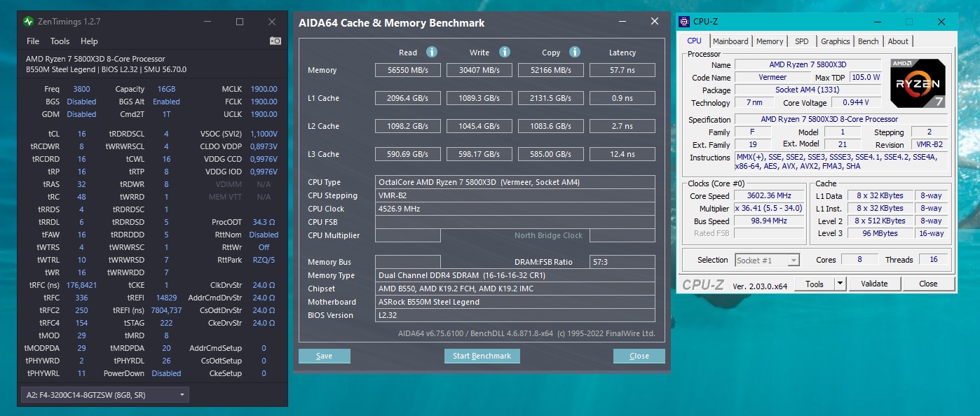Click the Cmd2T value 1T
The width and height of the screenshot is (980, 416).
(x=166, y=114)
